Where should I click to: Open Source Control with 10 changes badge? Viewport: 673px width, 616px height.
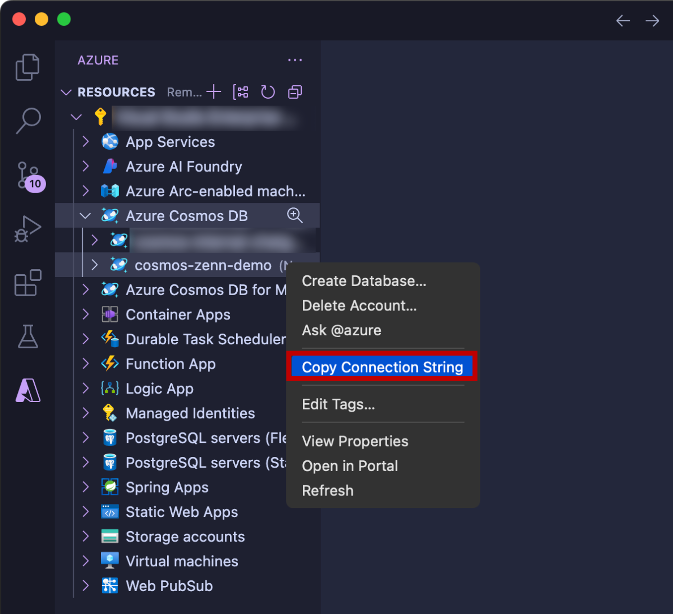(30, 176)
